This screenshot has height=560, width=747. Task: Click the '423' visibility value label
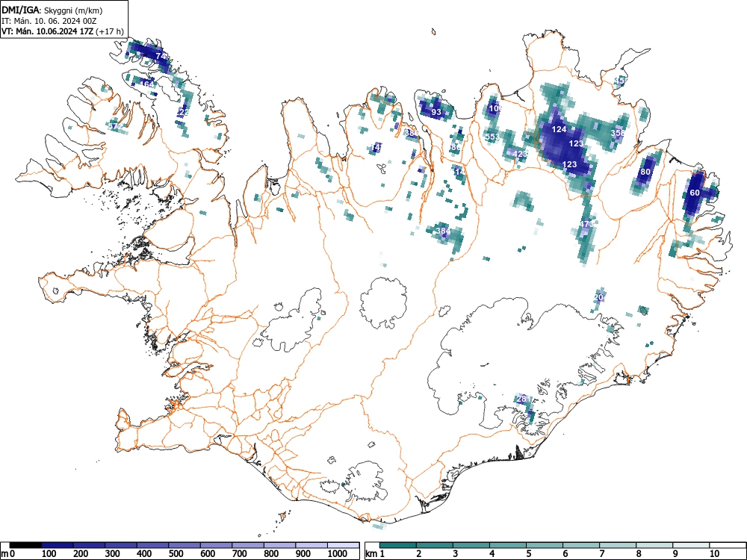tap(520, 154)
